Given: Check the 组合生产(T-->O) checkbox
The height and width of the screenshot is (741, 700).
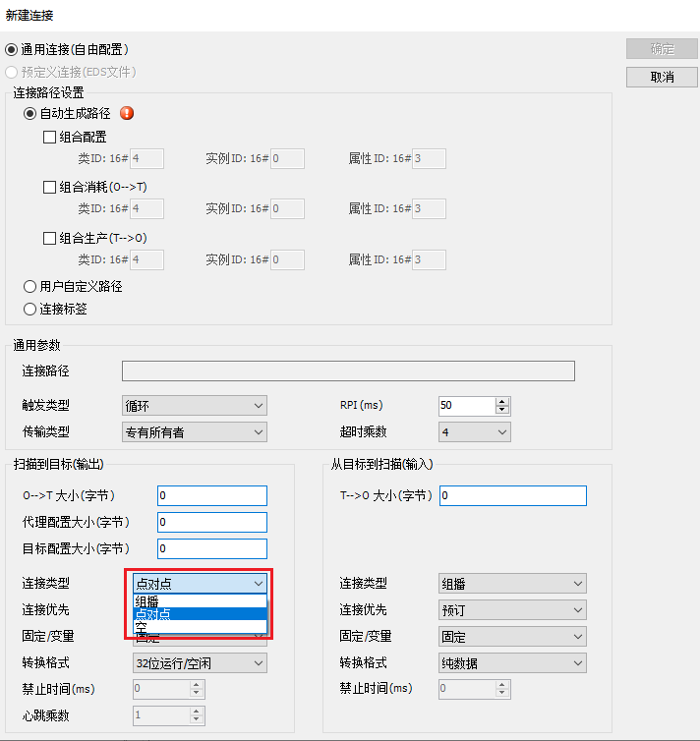Looking at the screenshot, I should point(50,238).
